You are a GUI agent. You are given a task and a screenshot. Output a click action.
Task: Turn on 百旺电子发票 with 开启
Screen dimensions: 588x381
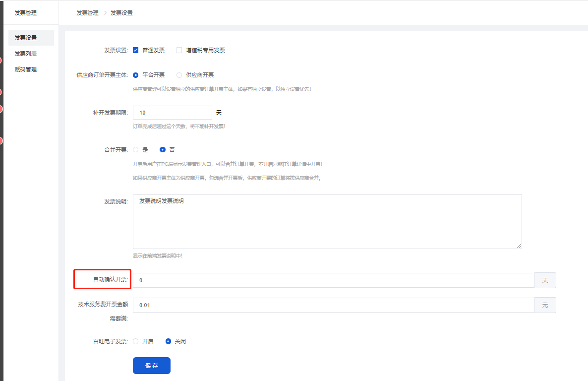(x=136, y=341)
